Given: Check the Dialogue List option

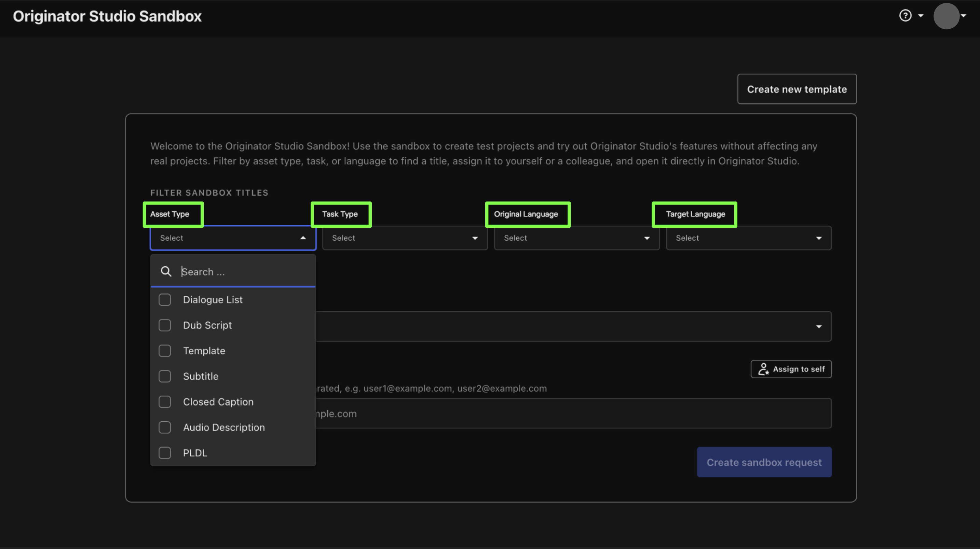Looking at the screenshot, I should (165, 299).
